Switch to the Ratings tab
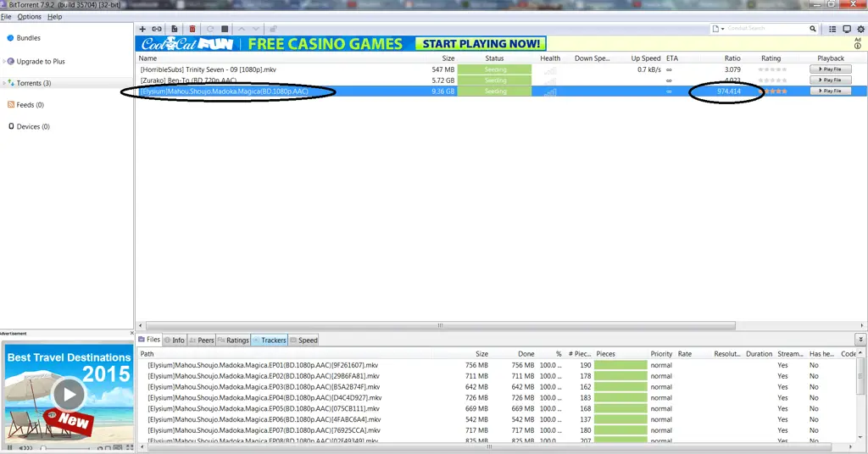Viewport: 868px width, 454px height. tap(233, 340)
